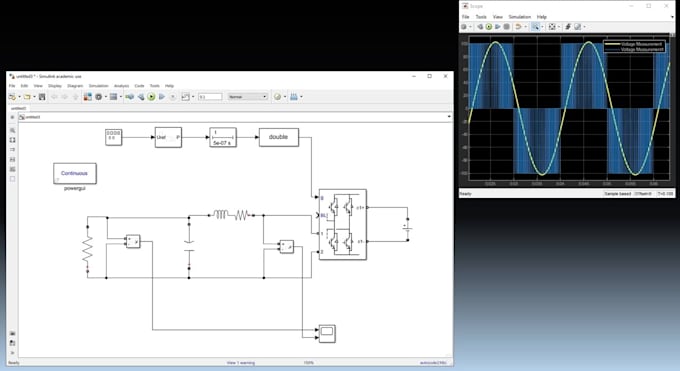680x371 pixels.
Task: Expand Model Advisor dropdown arrow
Action: (285, 97)
